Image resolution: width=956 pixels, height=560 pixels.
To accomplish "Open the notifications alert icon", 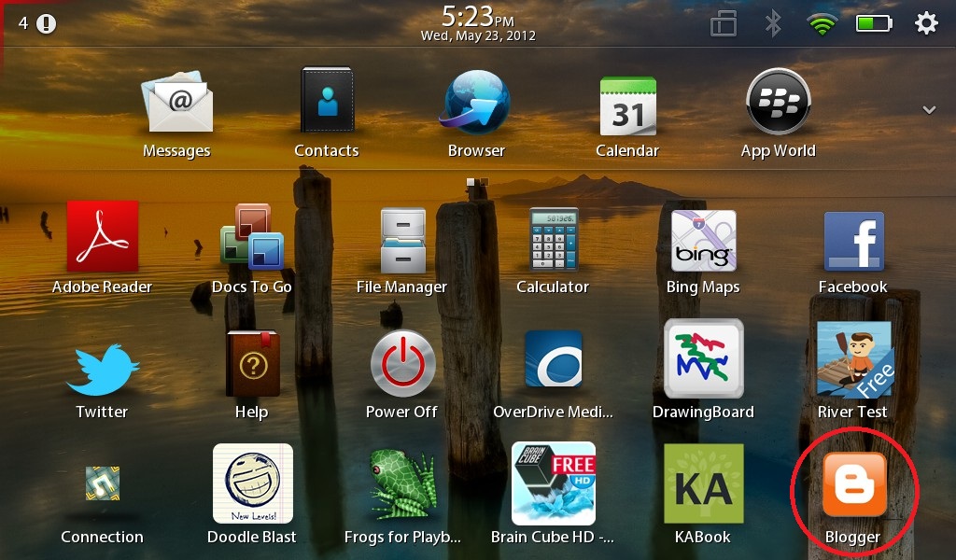I will coord(47,23).
